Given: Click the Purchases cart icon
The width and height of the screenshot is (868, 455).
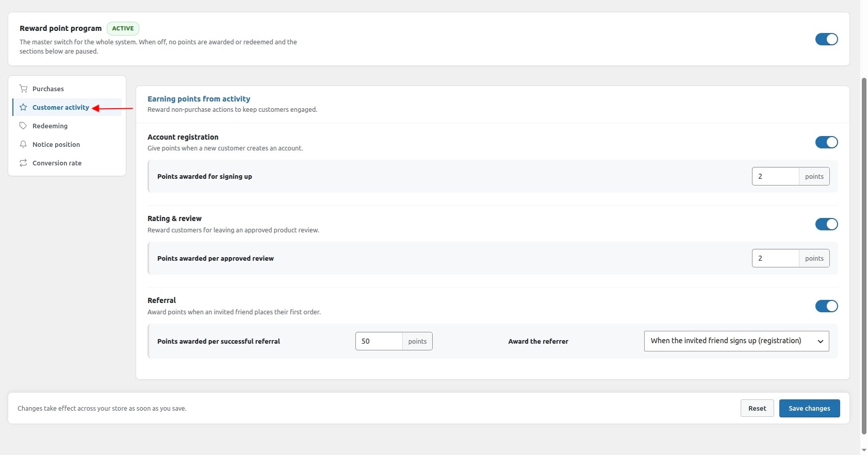Looking at the screenshot, I should click(x=23, y=89).
